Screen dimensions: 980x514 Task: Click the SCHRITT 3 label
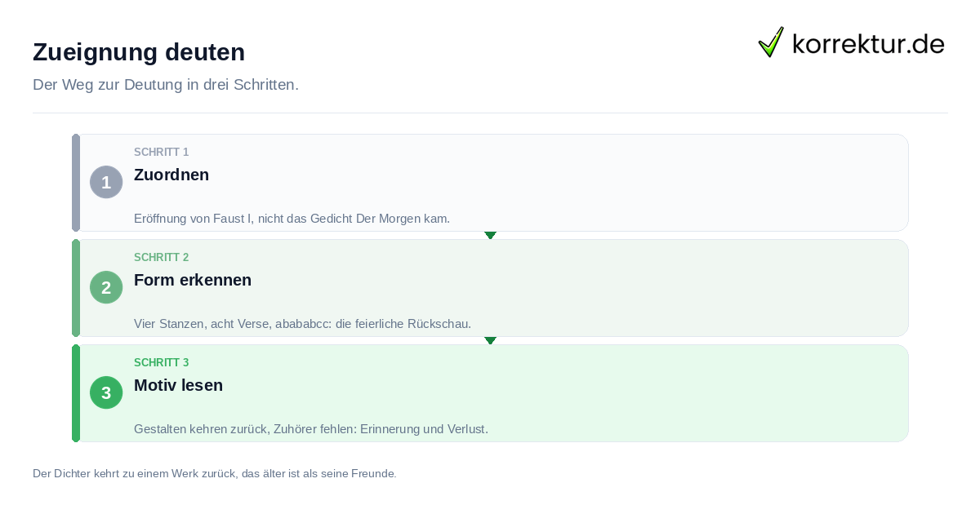tap(162, 362)
